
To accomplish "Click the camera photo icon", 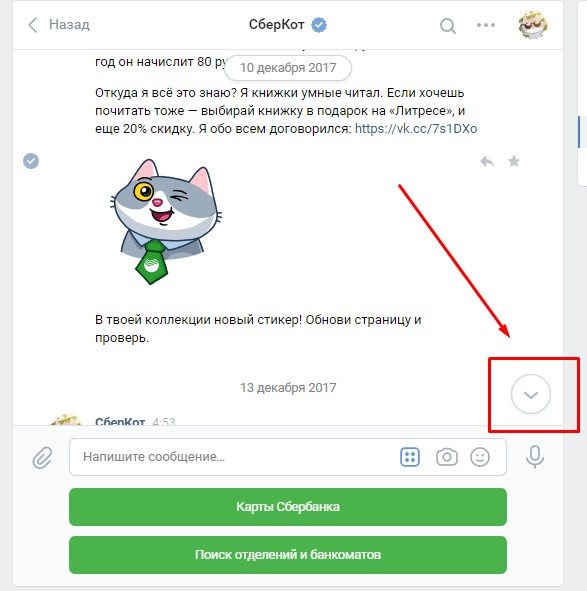I will point(447,457).
